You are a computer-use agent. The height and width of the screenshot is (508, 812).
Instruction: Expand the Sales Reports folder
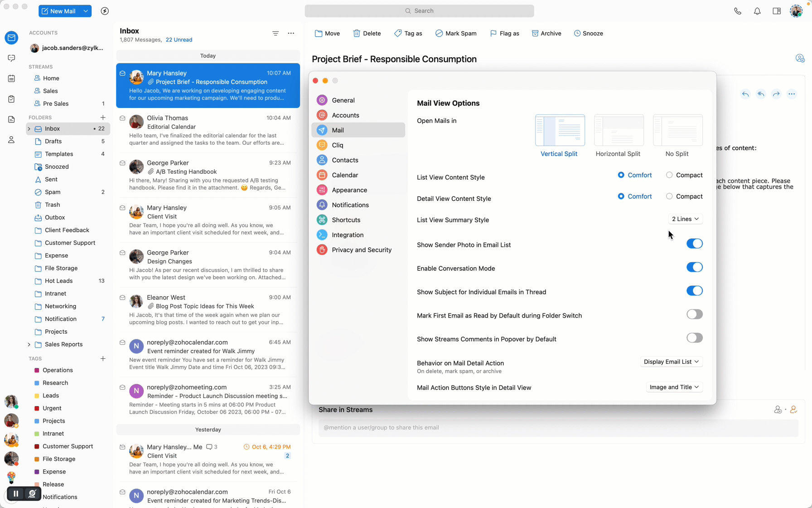pyautogui.click(x=29, y=345)
